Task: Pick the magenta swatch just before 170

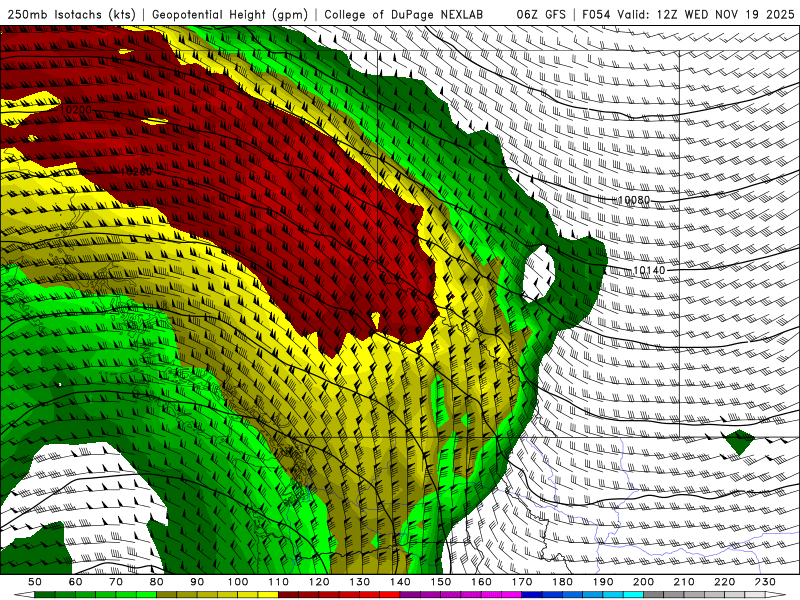Action: [511, 595]
